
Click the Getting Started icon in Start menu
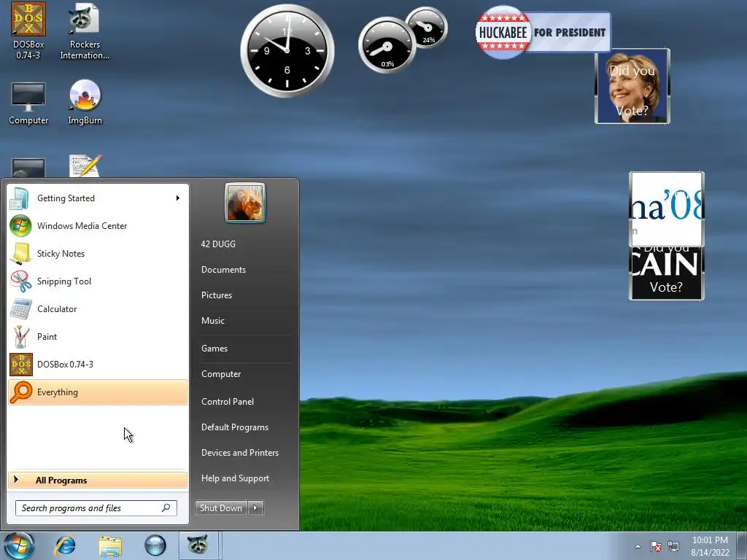click(20, 198)
